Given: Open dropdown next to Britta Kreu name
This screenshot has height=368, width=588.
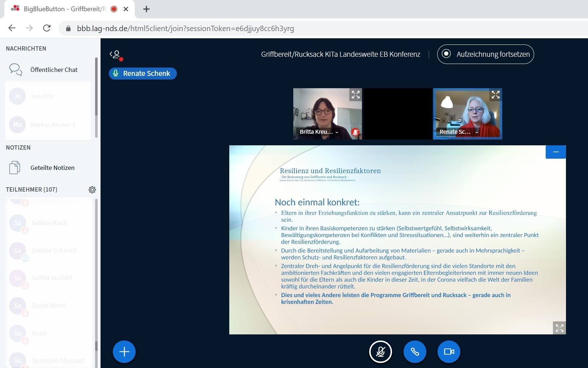Looking at the screenshot, I should pyautogui.click(x=337, y=132).
